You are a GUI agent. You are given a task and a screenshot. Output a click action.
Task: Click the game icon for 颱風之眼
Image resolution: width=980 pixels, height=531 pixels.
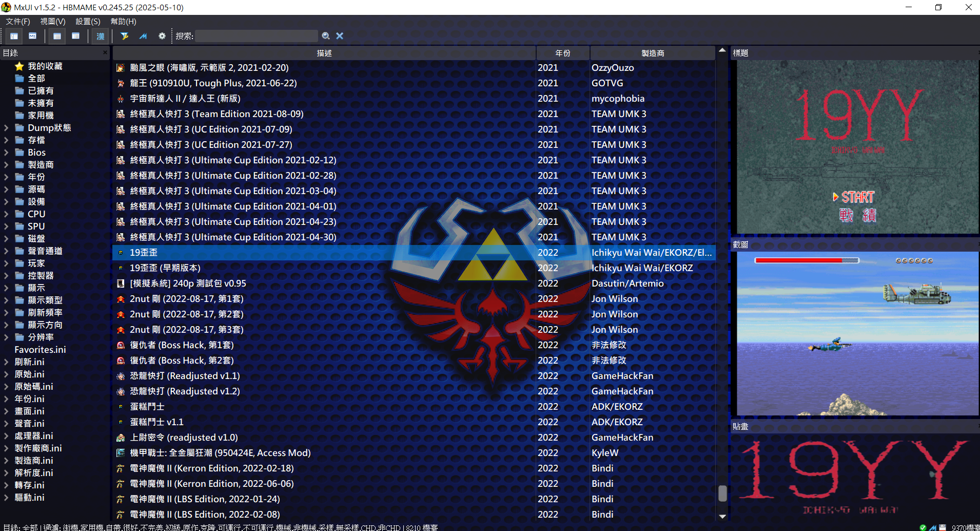pos(121,68)
